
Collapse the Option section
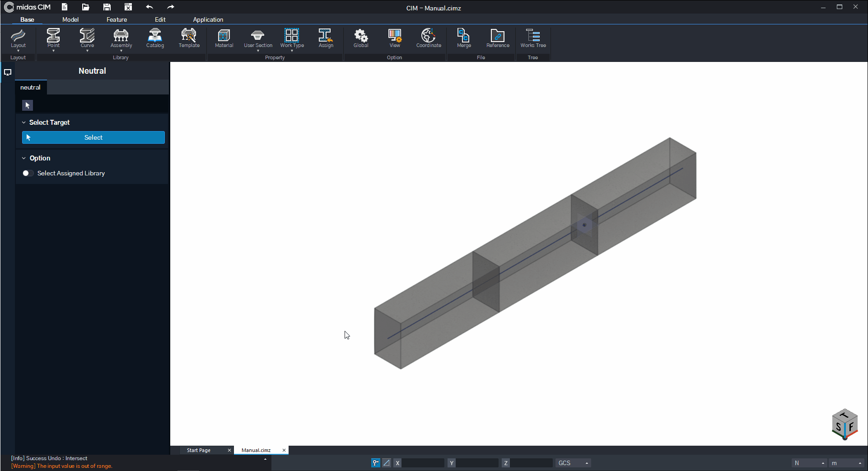click(x=24, y=158)
